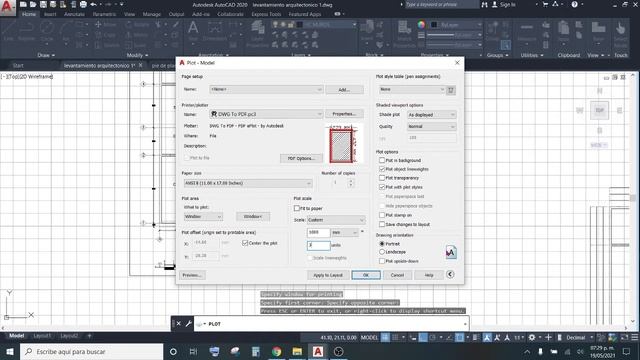
Task: Open the Output ribbon tab
Action: pyautogui.click(x=176, y=14)
